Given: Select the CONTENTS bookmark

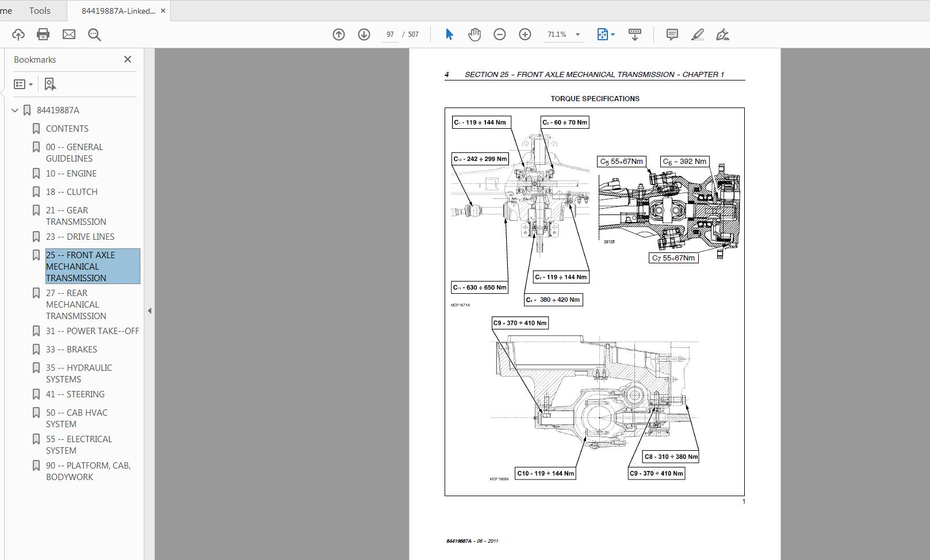Looking at the screenshot, I should pos(67,128).
